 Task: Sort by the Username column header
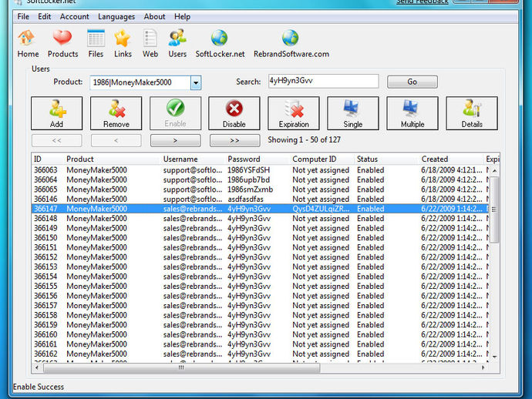pos(193,159)
